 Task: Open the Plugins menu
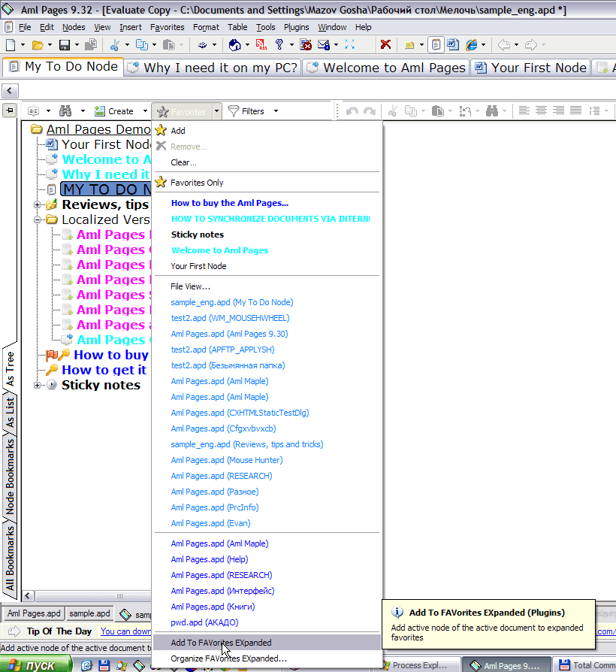pyautogui.click(x=297, y=27)
